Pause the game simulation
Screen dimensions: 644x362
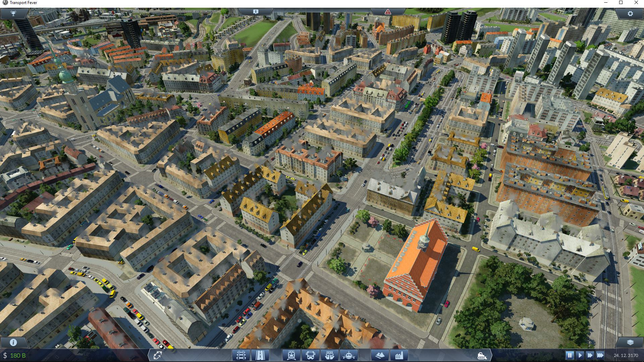[570, 355]
